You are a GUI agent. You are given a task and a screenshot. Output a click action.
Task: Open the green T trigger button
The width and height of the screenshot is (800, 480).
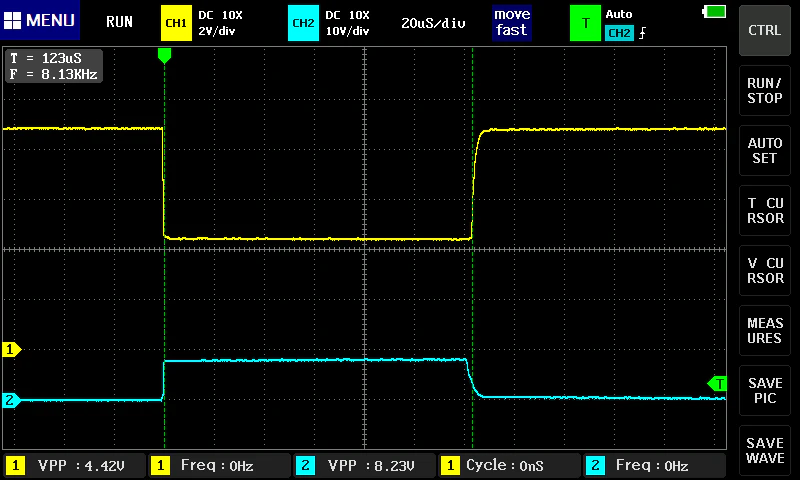click(585, 23)
